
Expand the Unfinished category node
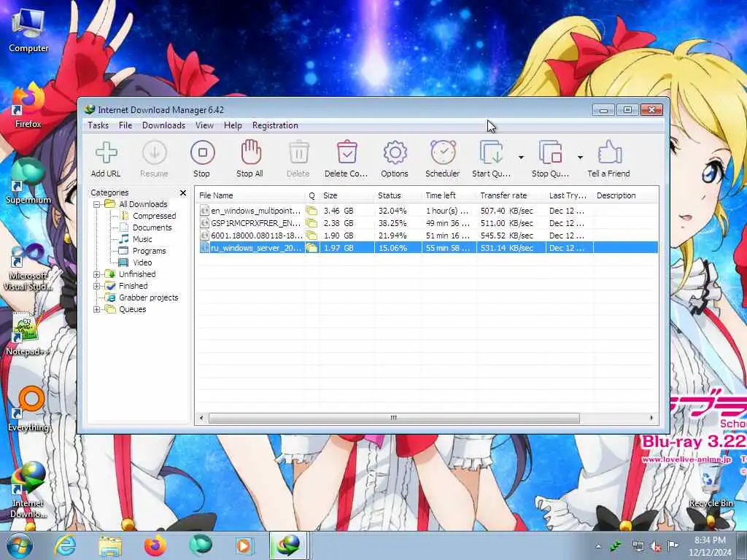[x=97, y=274]
